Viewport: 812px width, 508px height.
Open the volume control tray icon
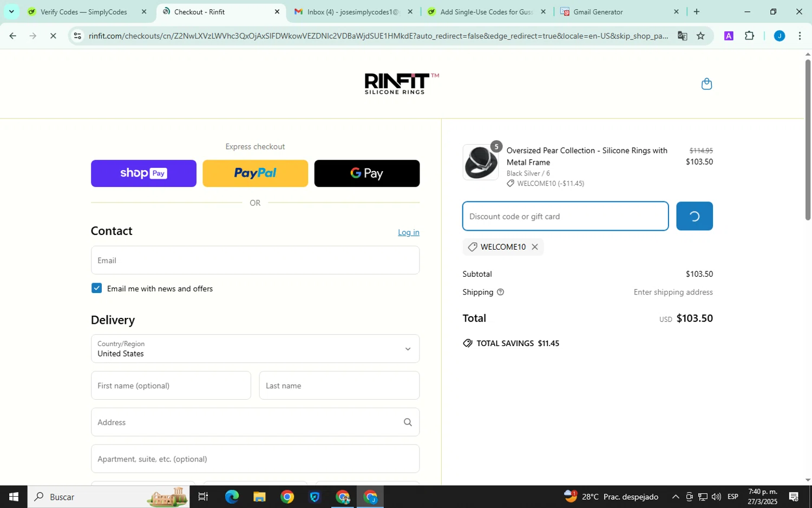coord(716,497)
